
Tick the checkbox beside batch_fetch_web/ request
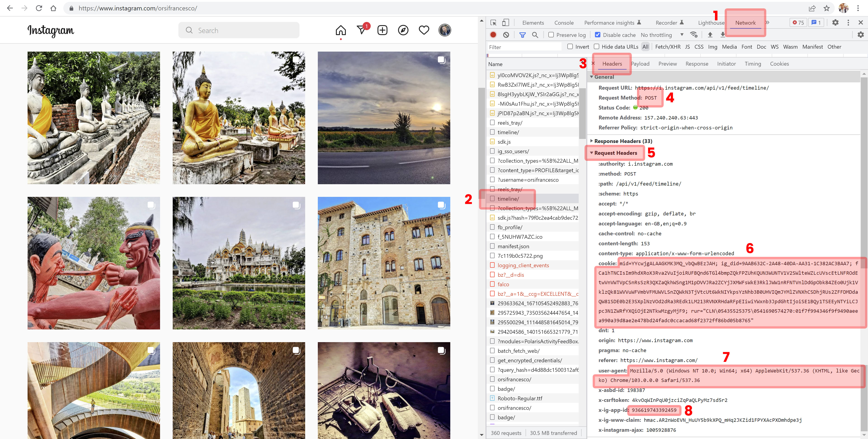(x=492, y=351)
